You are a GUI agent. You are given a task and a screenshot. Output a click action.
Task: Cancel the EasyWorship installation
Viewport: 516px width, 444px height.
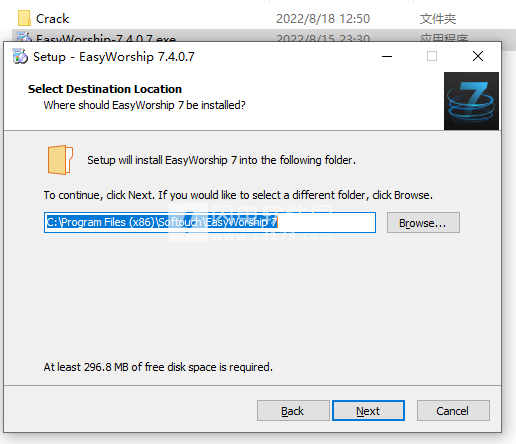pyautogui.click(x=453, y=411)
